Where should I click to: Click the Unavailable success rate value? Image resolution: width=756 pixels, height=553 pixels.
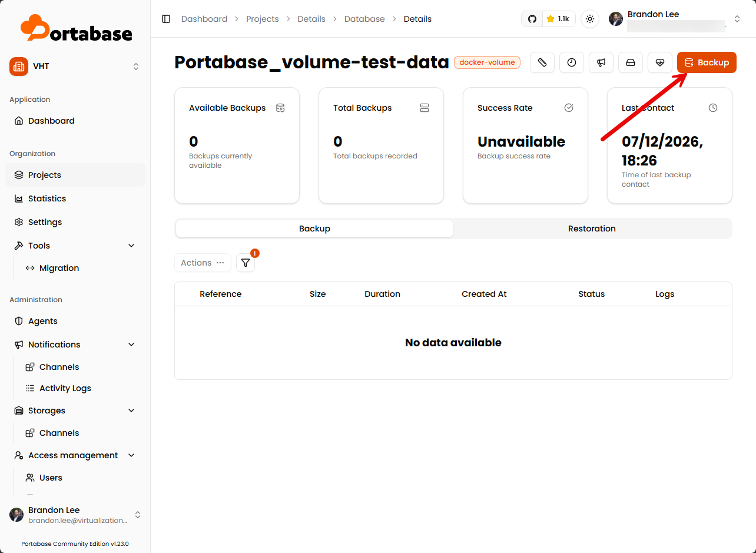tap(521, 141)
